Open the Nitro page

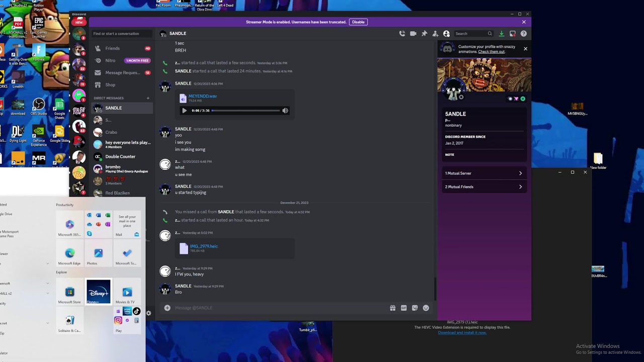(x=122, y=60)
